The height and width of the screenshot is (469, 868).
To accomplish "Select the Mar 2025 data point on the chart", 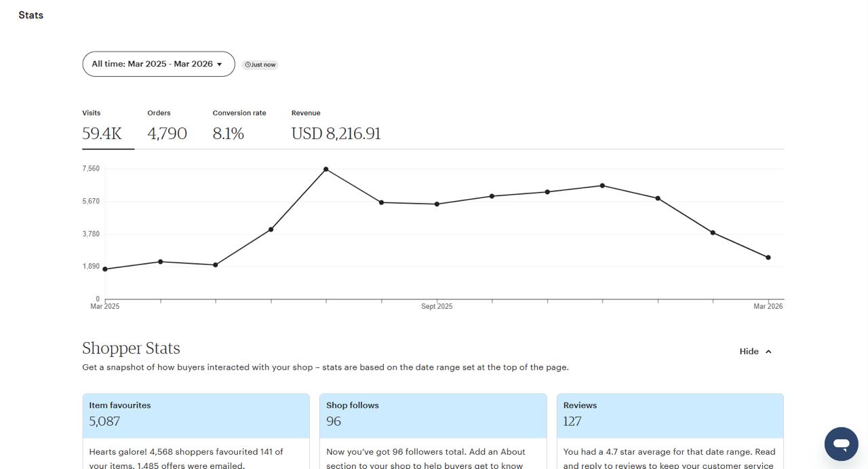I will coord(105,269).
